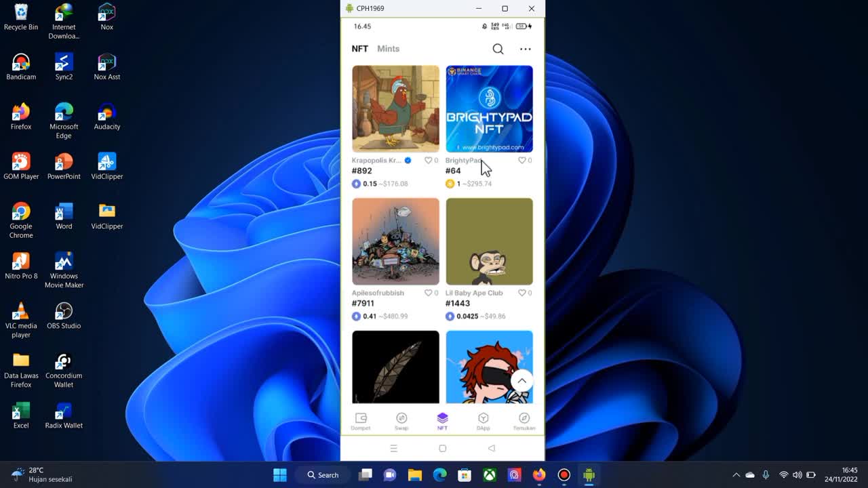Image resolution: width=868 pixels, height=488 pixels.
Task: Open the volume speaker tray icon
Action: (797, 475)
